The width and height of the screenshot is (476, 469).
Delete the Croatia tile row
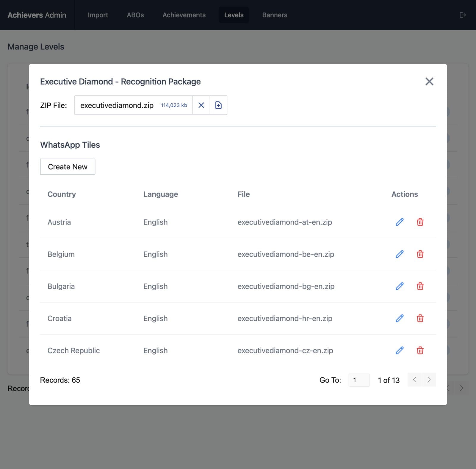[420, 318]
